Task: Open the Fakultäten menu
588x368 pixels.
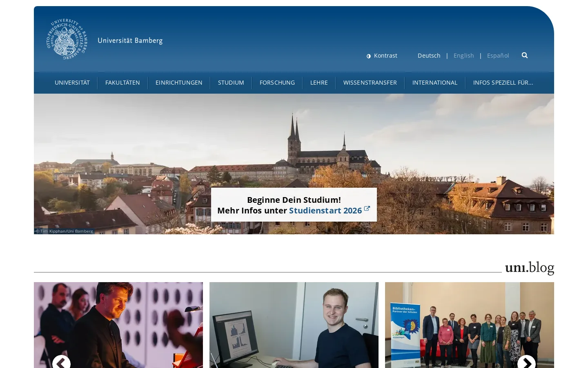Action: click(x=122, y=83)
